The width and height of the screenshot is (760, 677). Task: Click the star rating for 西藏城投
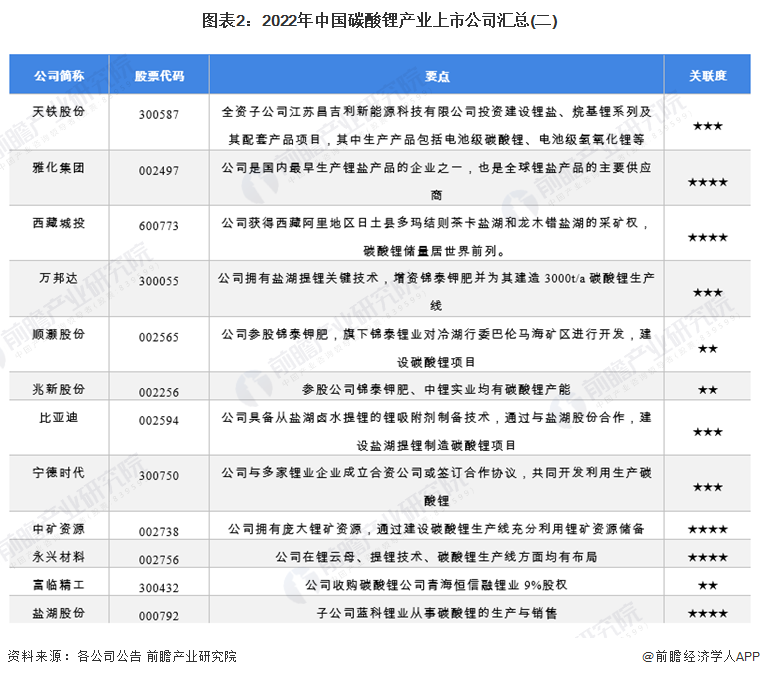[708, 237]
